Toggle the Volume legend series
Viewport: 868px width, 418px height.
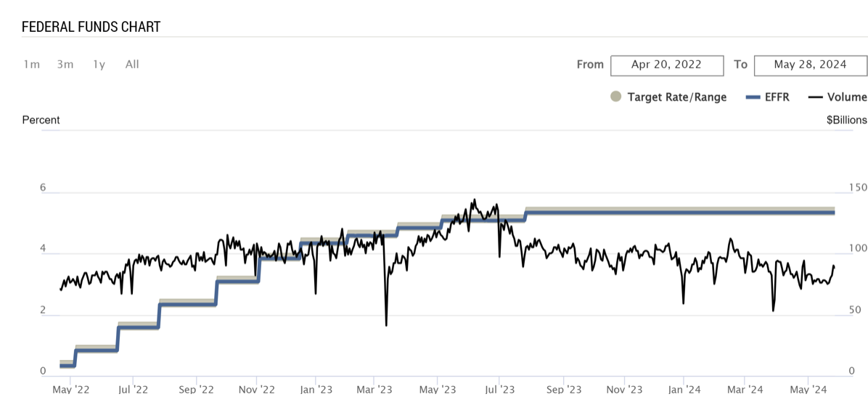pyautogui.click(x=846, y=97)
